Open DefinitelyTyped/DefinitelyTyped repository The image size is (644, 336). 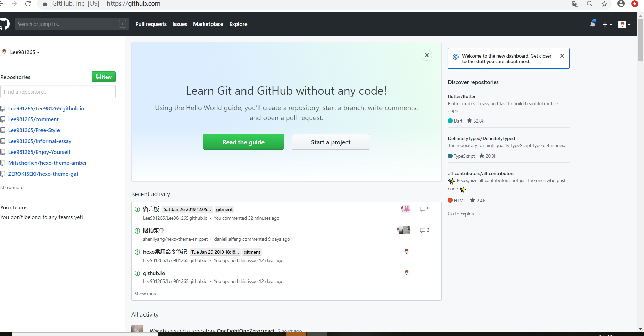pos(481,139)
